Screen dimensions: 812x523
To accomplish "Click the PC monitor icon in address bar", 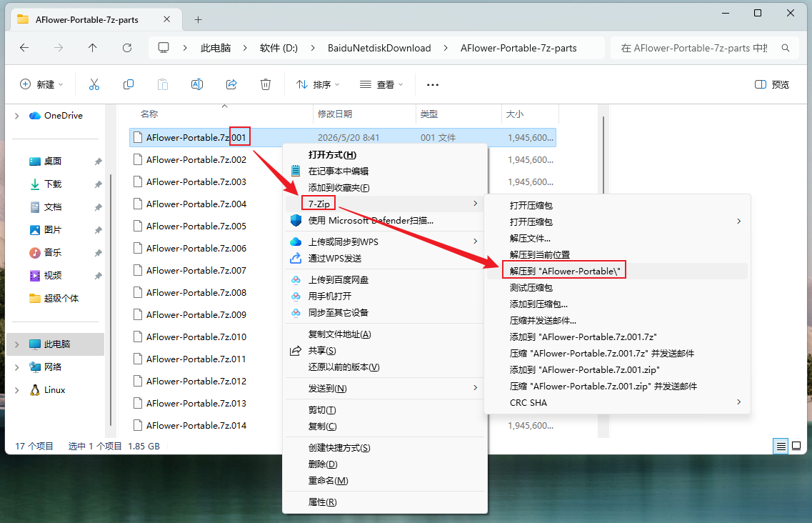I will tap(164, 48).
